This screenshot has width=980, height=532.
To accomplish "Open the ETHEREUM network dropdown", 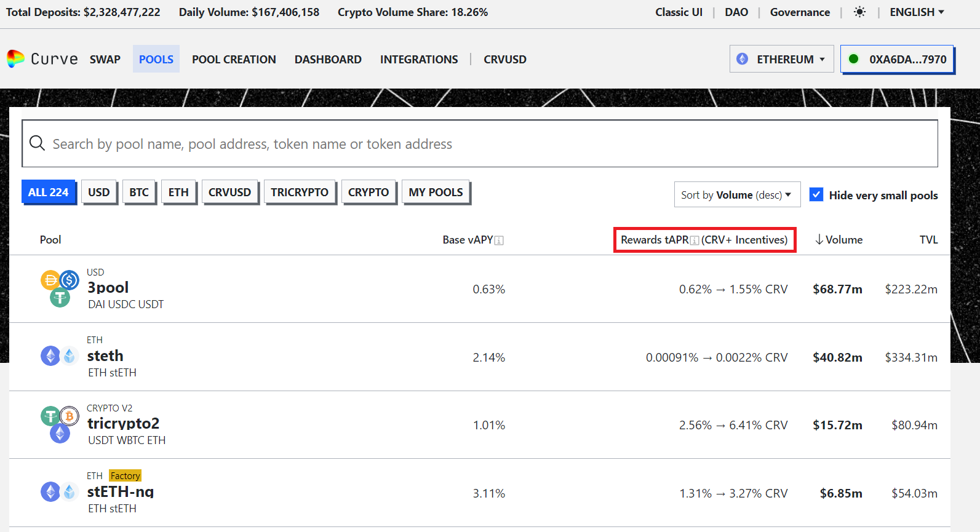I will pos(782,59).
